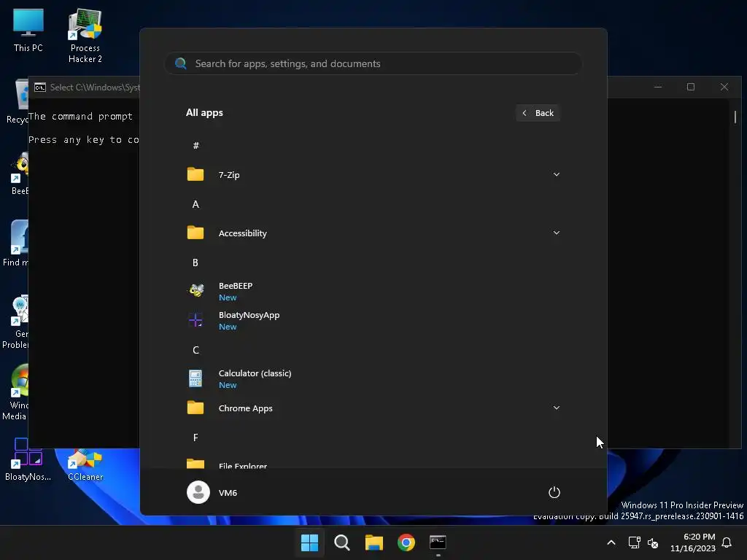This screenshot has width=747, height=560.
Task: Select the This PC desktop icon
Action: 28,31
